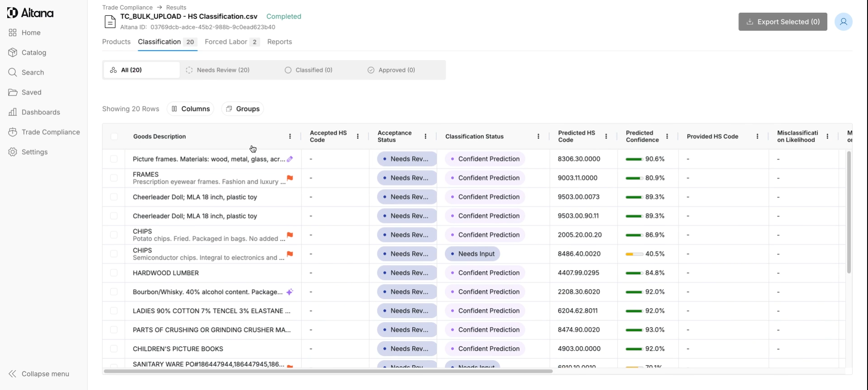This screenshot has width=868, height=390.
Task: Click the flag on Semiconductor chips row
Action: [x=290, y=254]
